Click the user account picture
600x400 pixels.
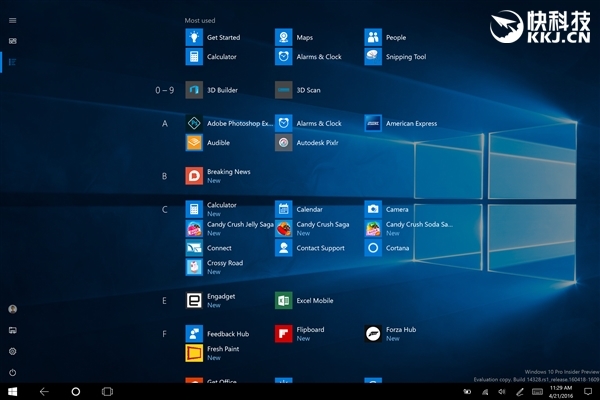tap(12, 309)
